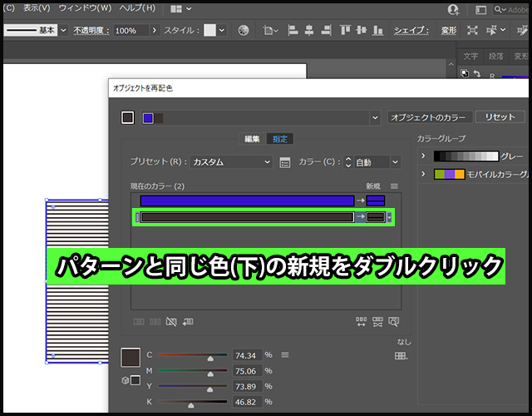The height and width of the screenshot is (416, 532).
Task: Click vertical align bottom icon
Action: [377, 31]
